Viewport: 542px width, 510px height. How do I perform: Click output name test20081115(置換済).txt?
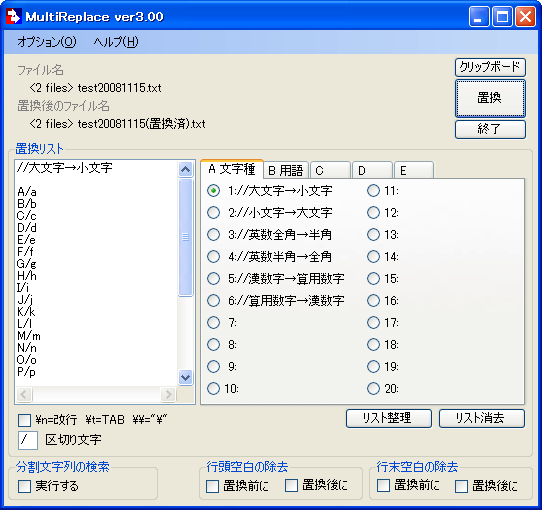pos(141,124)
